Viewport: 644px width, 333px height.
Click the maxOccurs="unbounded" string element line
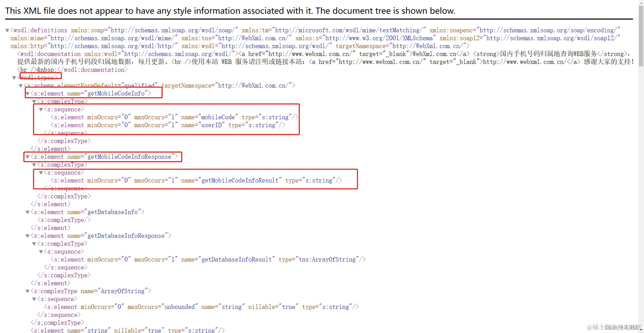(x=201, y=307)
